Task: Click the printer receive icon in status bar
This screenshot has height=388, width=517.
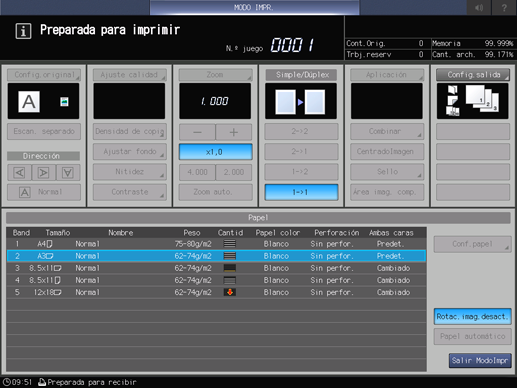Action: pyautogui.click(x=42, y=382)
